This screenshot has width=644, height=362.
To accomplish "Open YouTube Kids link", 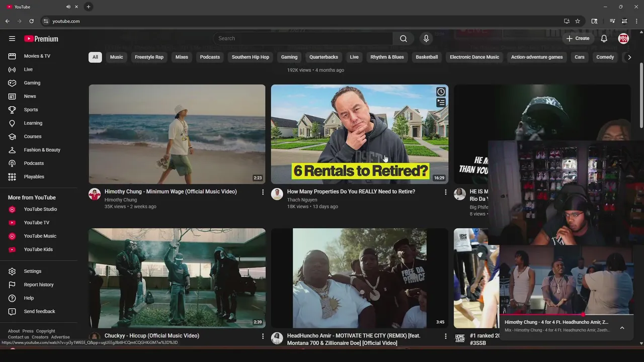I will (39, 249).
